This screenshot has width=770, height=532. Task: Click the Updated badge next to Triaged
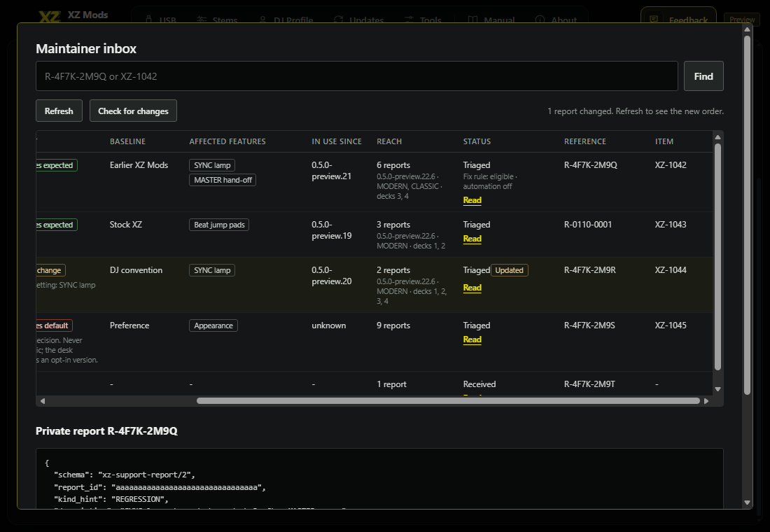509,270
